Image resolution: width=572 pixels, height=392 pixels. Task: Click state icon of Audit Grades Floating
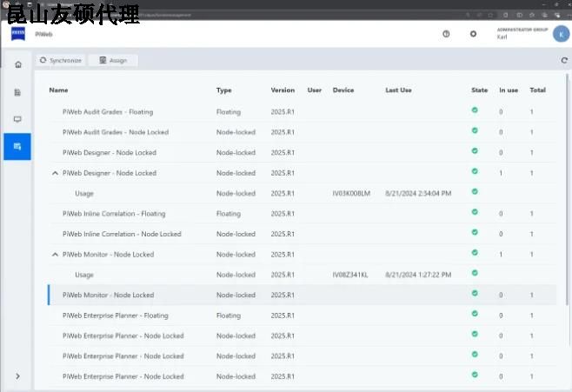475,110
